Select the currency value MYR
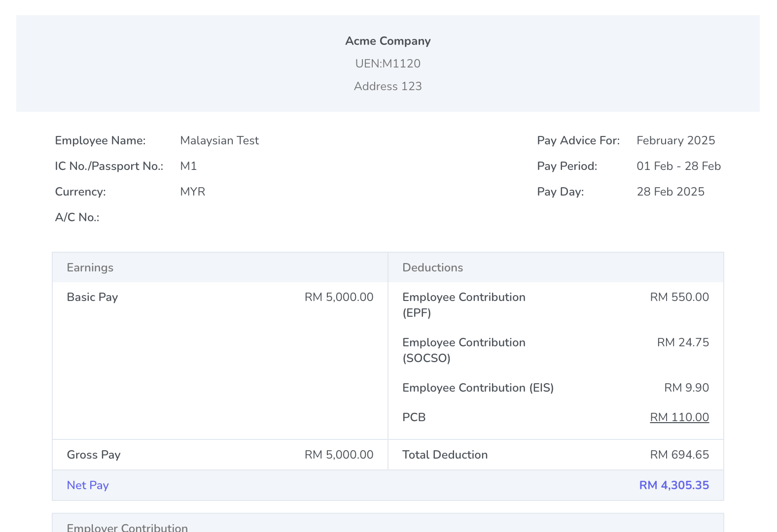 pos(193,192)
